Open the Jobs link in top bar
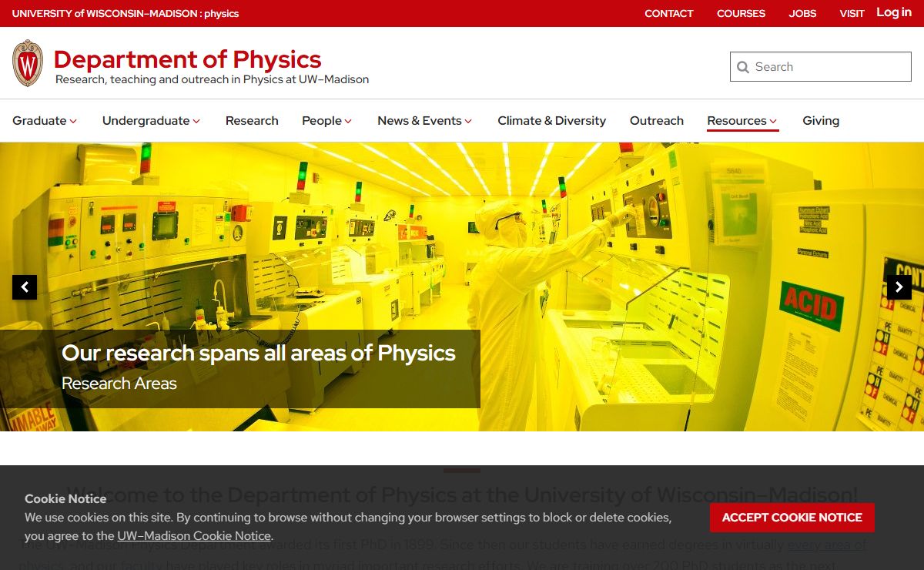 point(802,13)
